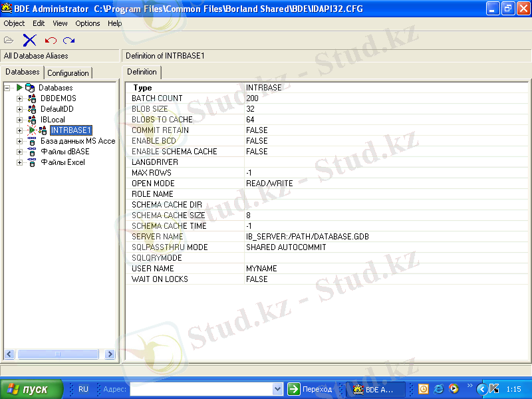Click the BDE Administrator taskbar button
The image size is (532, 399).
[376, 390]
